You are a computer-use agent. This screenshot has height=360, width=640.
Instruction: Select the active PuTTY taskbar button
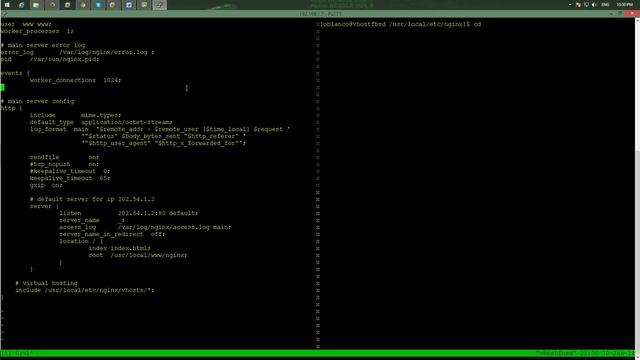pyautogui.click(x=160, y=5)
